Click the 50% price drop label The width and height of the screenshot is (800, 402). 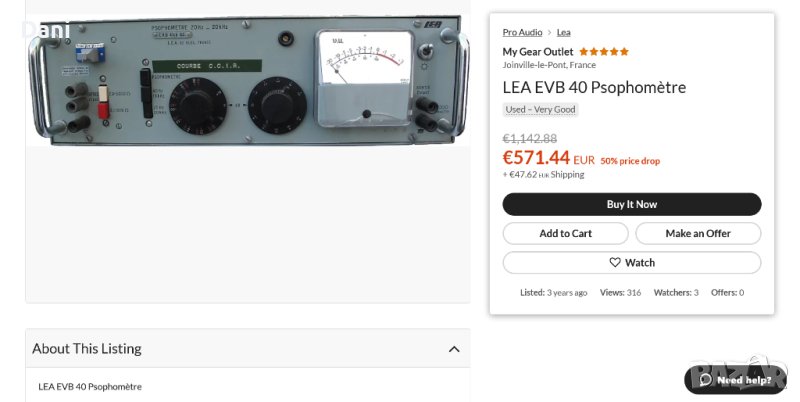coord(630,161)
